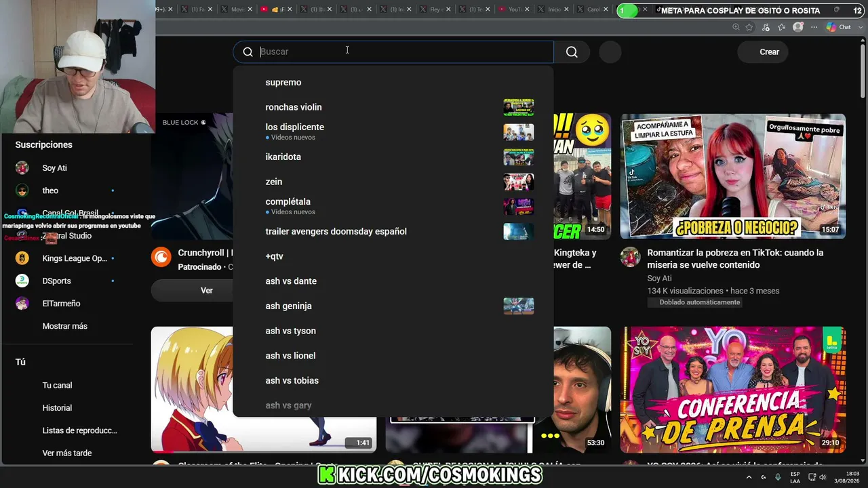Open Ver más tarde in the sidebar
868x488 pixels.
pos(66,453)
